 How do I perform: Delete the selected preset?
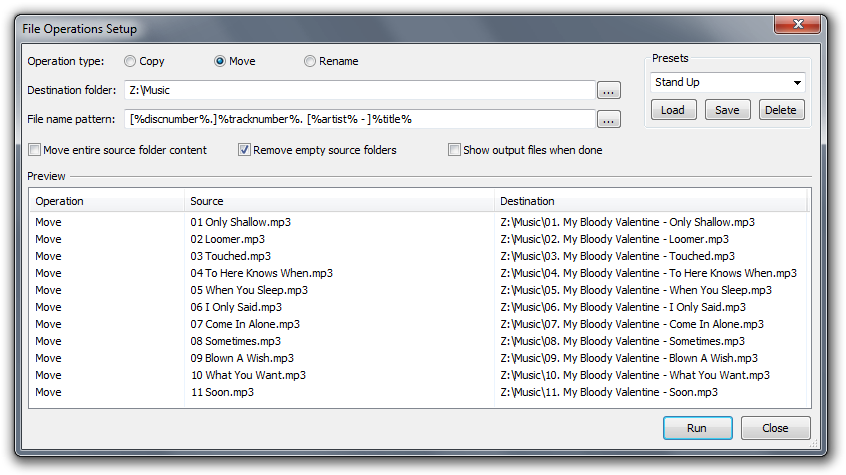tap(781, 110)
